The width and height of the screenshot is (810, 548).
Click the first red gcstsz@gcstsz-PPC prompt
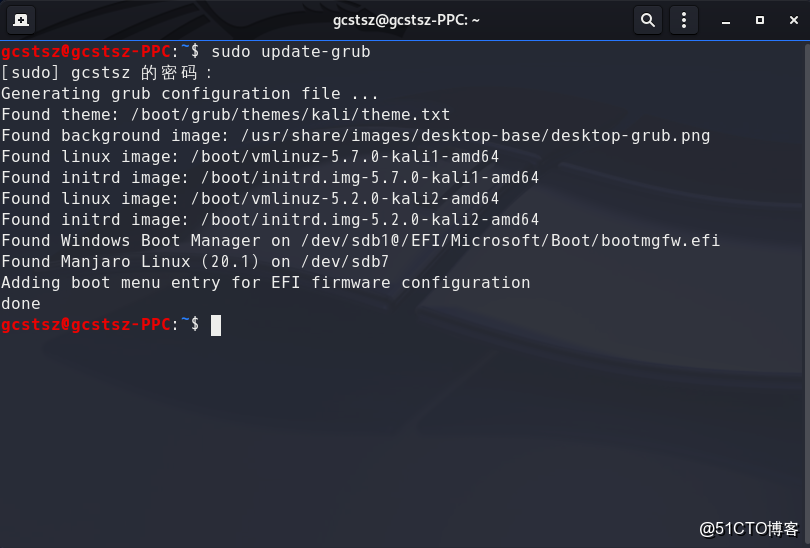click(86, 52)
